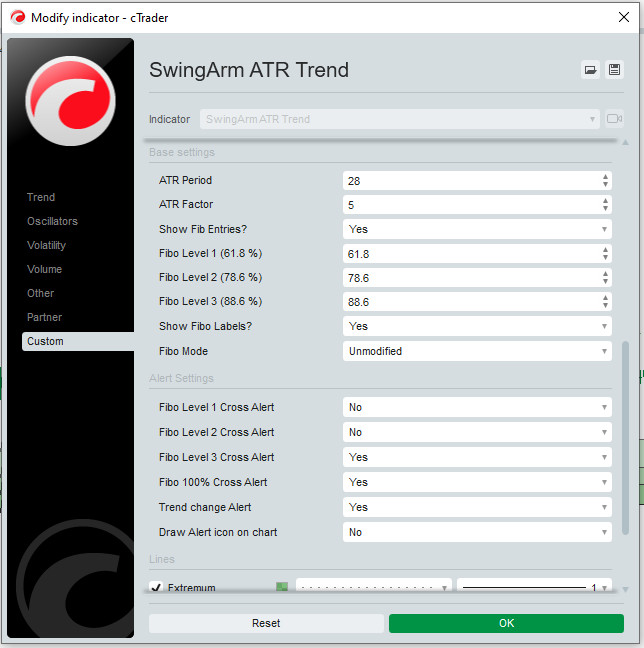The height and width of the screenshot is (648, 644).
Task: Open the Fibo Level 2 Cross Alert dropdown
Action: pyautogui.click(x=477, y=432)
